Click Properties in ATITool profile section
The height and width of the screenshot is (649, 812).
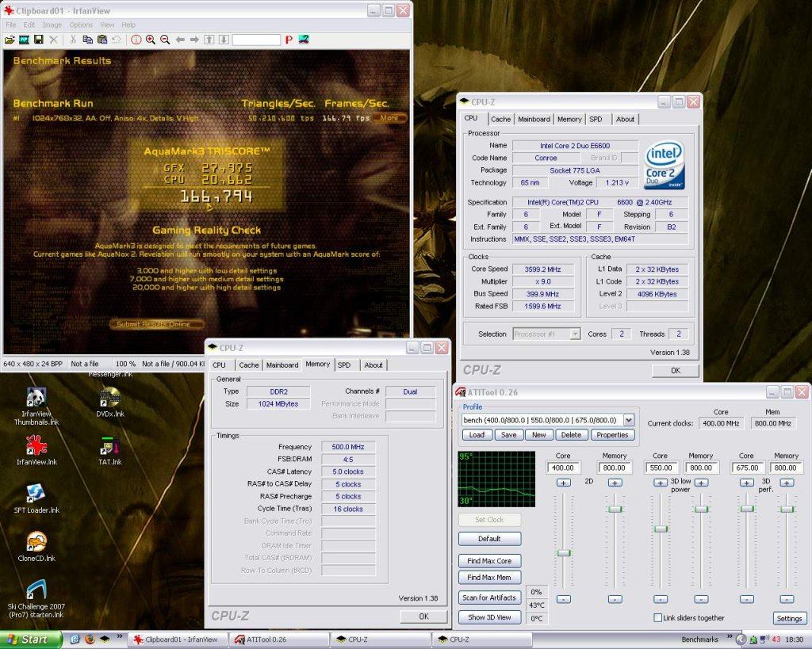(x=612, y=435)
